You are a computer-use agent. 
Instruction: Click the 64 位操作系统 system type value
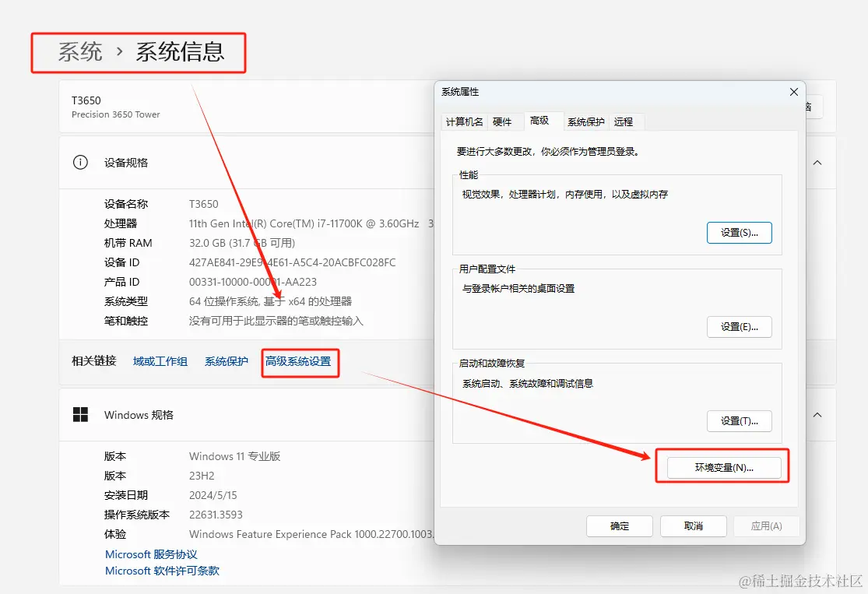(x=271, y=302)
